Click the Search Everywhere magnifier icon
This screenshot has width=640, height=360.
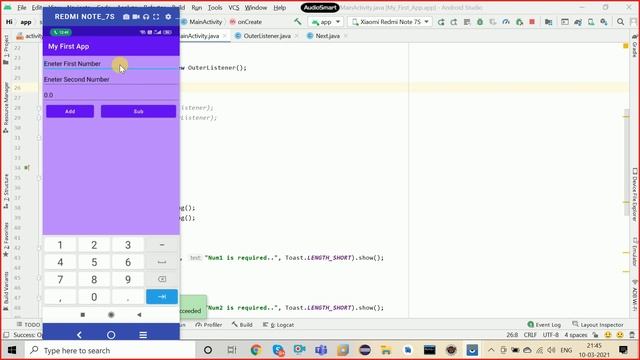coord(620,22)
